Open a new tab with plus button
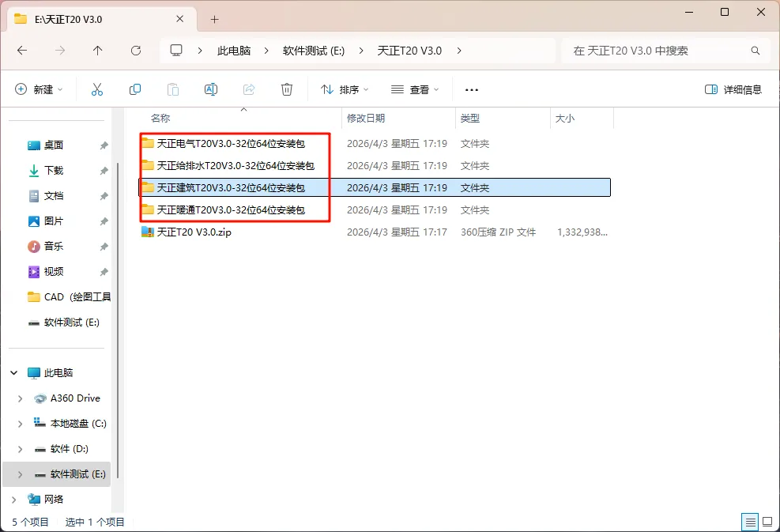780x532 pixels. tap(214, 20)
